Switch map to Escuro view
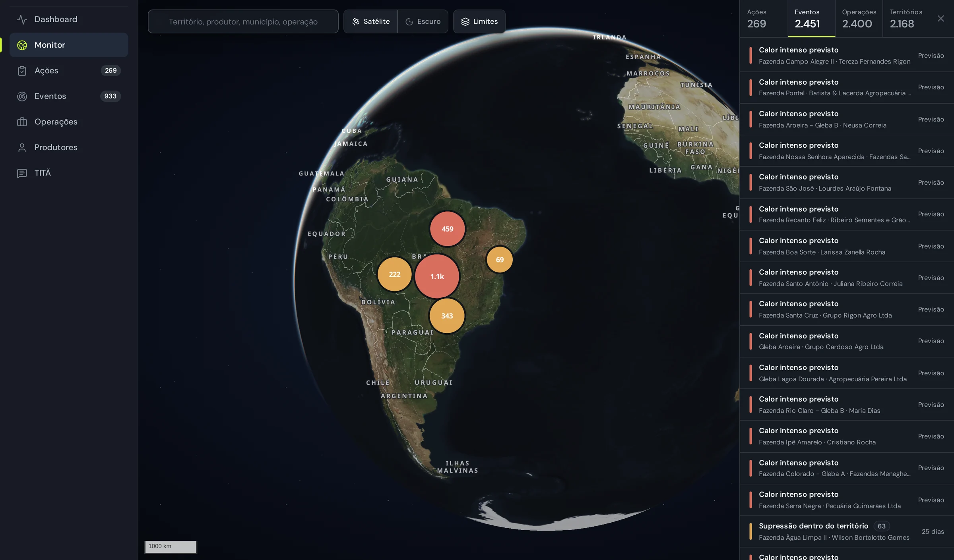The height and width of the screenshot is (560, 954). point(423,21)
